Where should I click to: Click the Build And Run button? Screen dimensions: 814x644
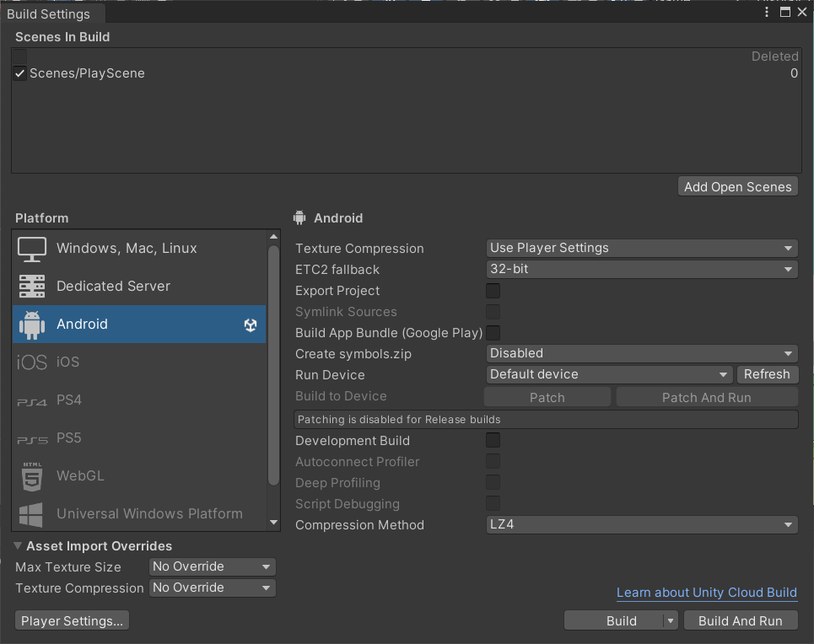[x=741, y=620]
